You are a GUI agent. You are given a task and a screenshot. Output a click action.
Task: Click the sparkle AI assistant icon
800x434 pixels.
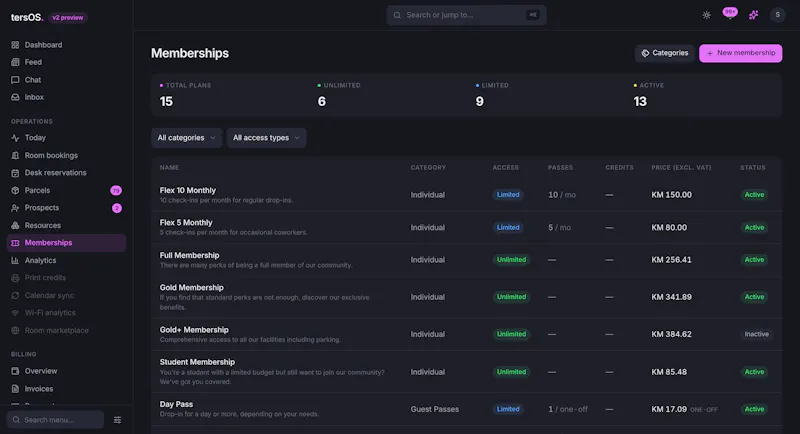[x=754, y=15]
